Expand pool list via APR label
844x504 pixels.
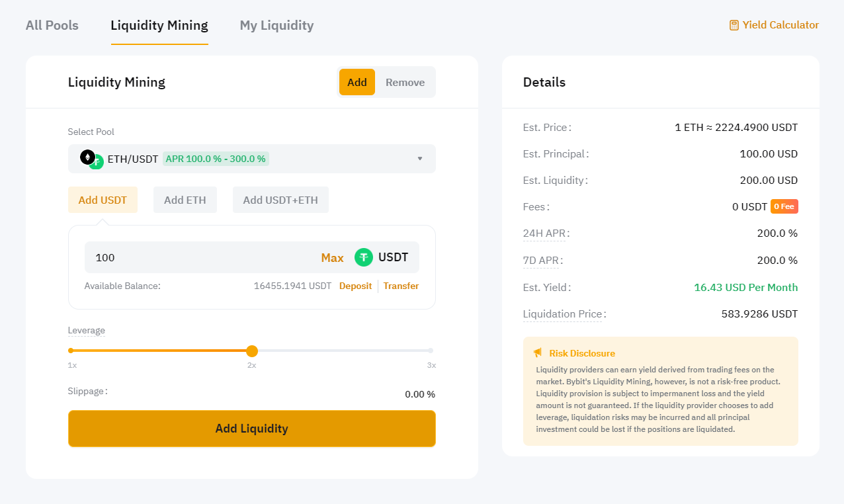[216, 159]
